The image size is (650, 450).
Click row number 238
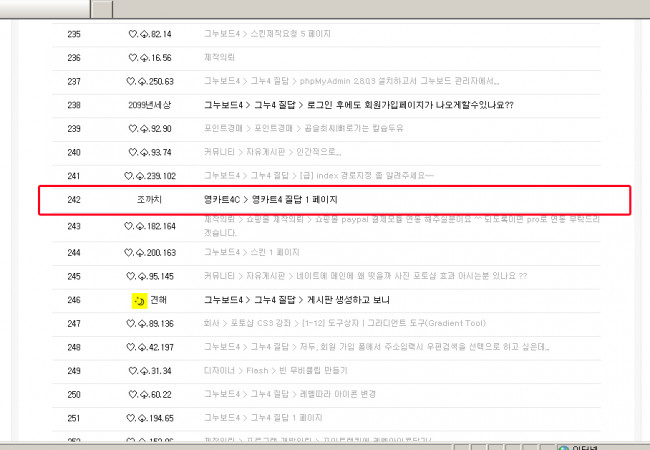(74, 105)
